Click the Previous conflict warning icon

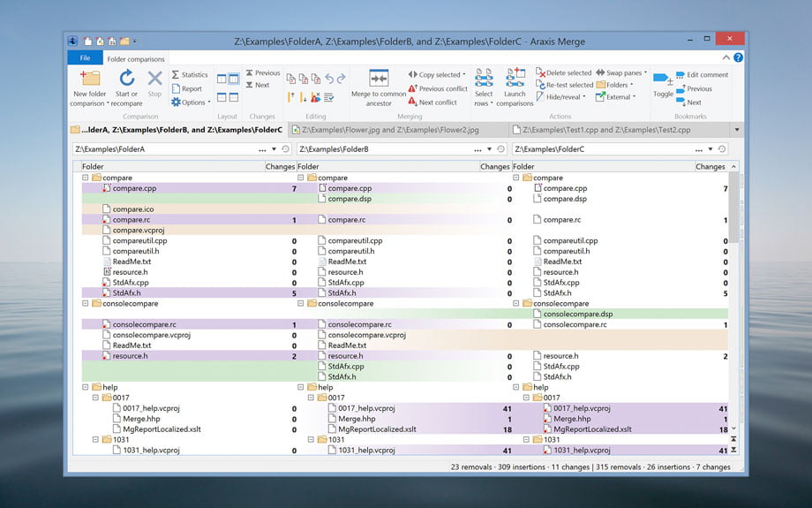click(413, 88)
